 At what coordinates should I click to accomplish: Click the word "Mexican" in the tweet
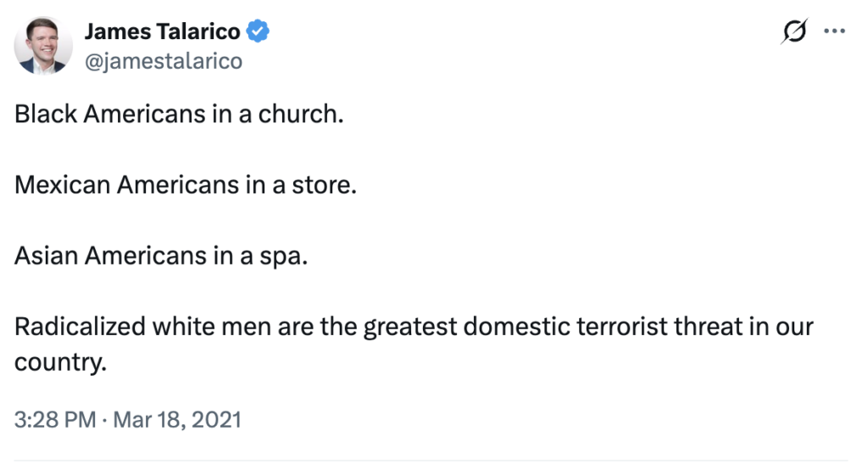tap(61, 184)
